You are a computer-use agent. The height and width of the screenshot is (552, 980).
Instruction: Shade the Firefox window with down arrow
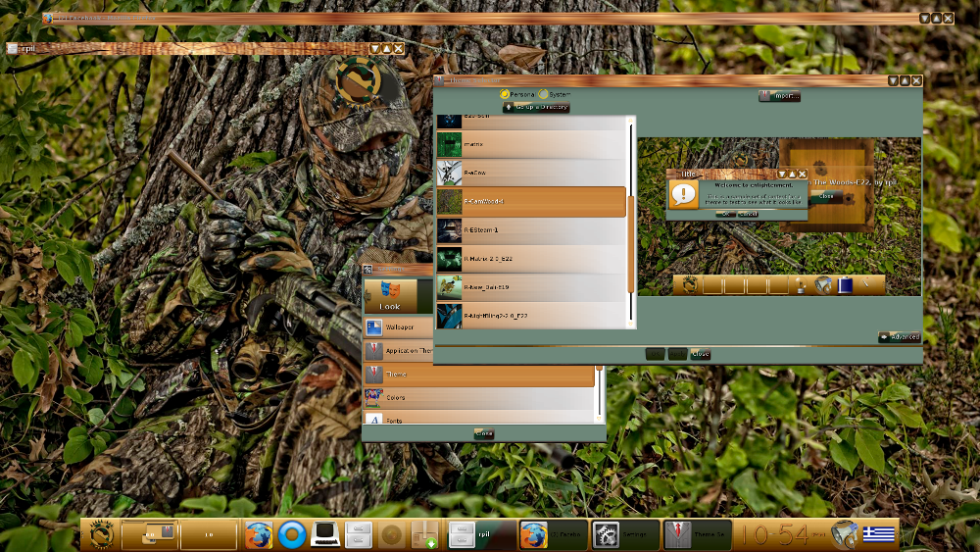point(924,19)
